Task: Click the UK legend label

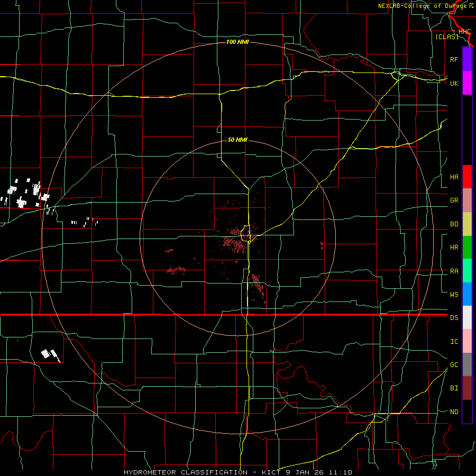Action: (x=454, y=83)
